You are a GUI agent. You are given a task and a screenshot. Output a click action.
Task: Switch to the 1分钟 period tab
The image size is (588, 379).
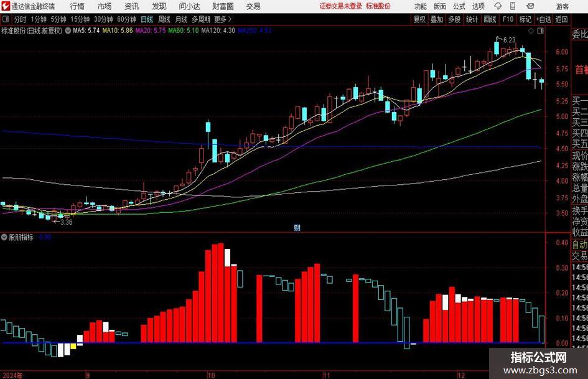click(x=38, y=19)
